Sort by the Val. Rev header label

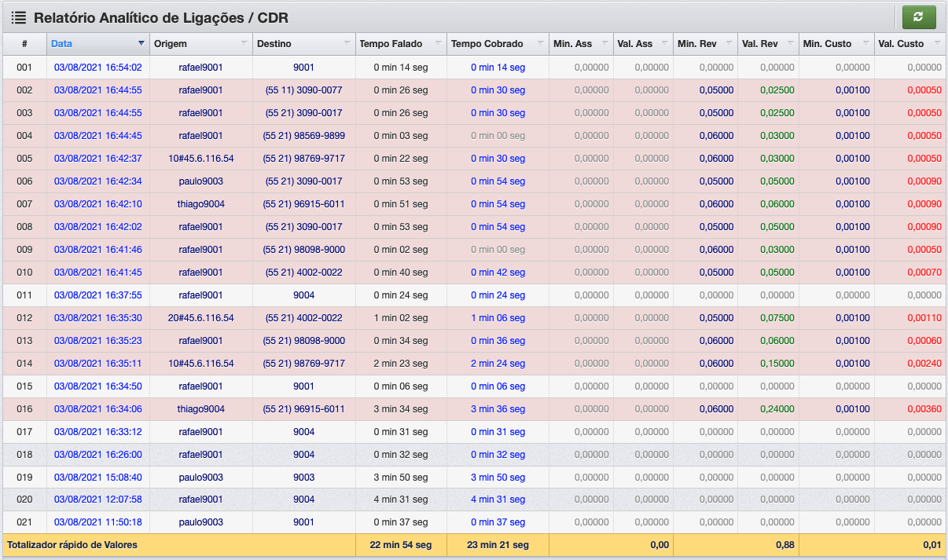(x=760, y=44)
